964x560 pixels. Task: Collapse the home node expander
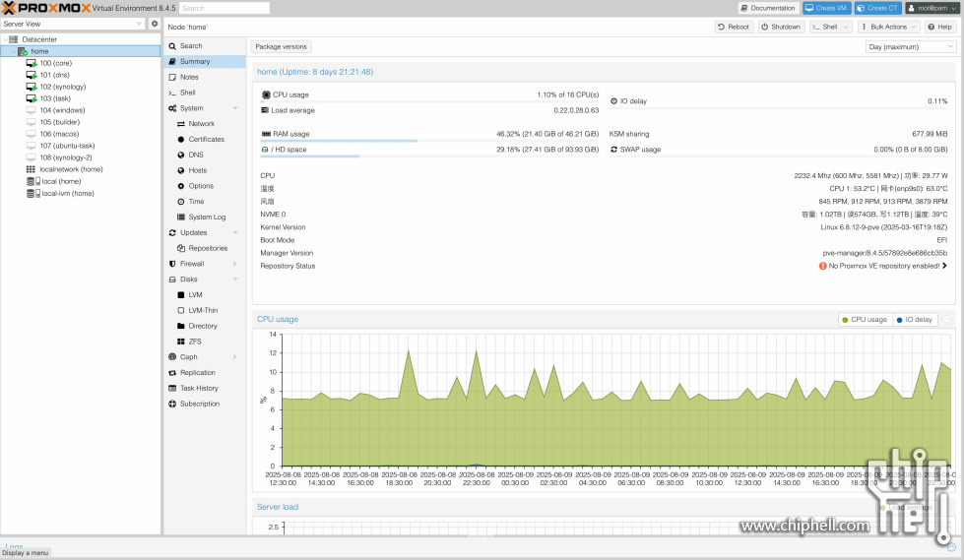(x=14, y=51)
